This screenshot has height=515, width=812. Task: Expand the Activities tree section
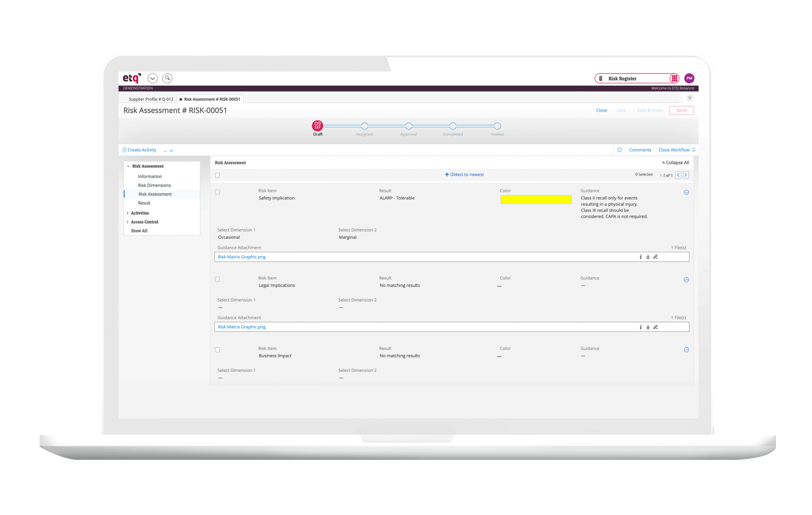click(x=128, y=213)
